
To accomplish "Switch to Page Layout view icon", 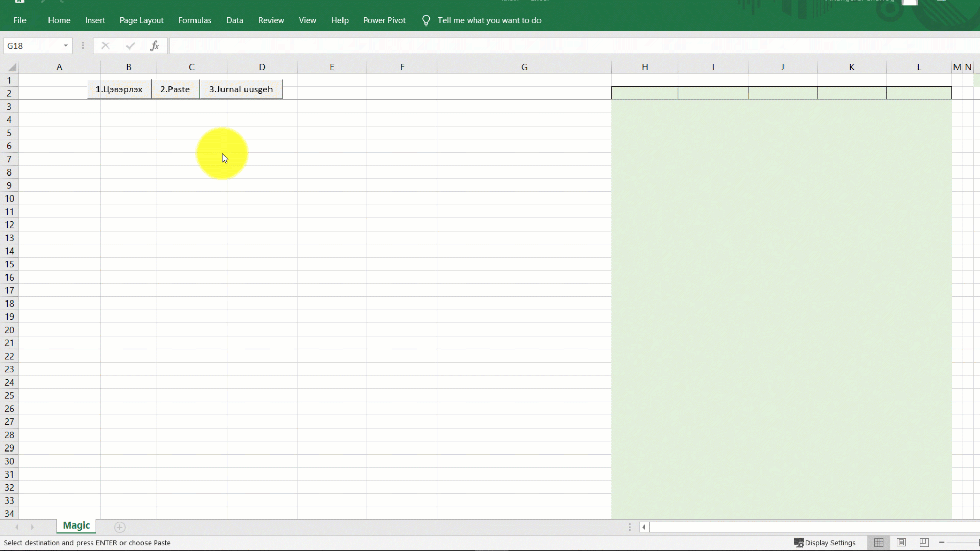I will (x=901, y=543).
